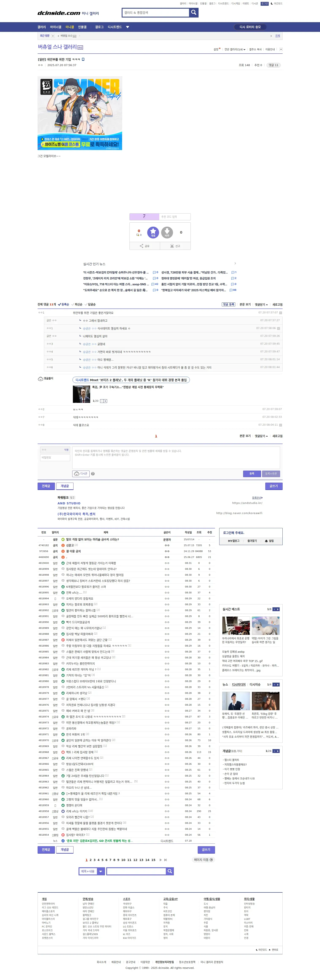
Task: Open the 갤러리 navigation tab
Action: tap(42, 27)
